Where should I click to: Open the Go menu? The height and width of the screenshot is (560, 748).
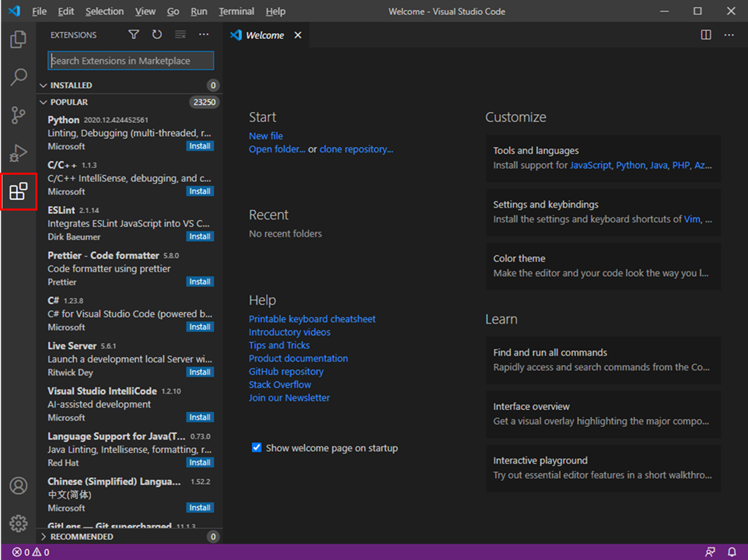tap(173, 11)
